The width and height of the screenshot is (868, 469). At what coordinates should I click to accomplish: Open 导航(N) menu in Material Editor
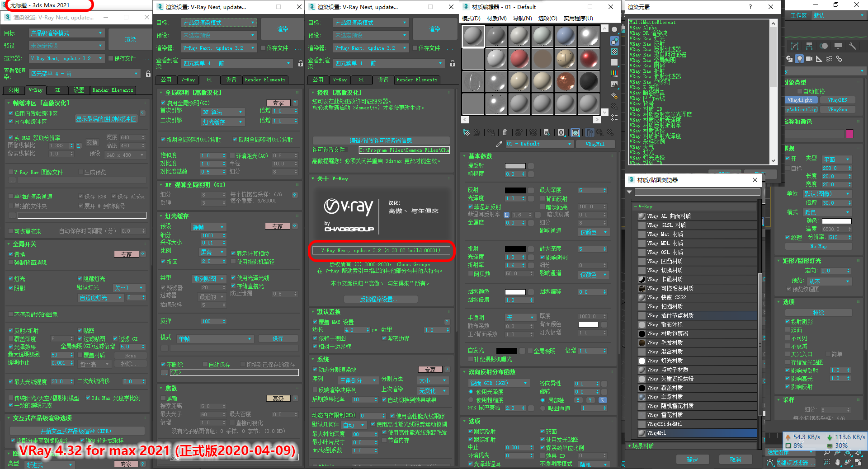[522, 19]
